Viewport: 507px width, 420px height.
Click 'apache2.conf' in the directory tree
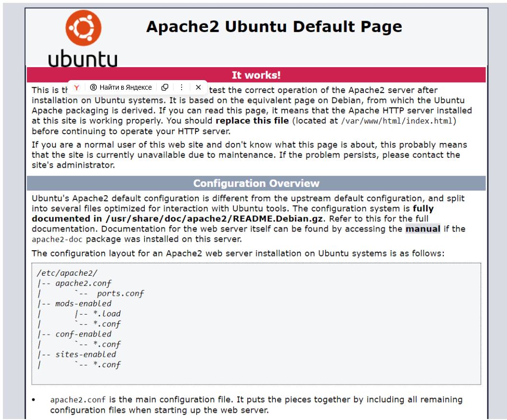(x=83, y=283)
